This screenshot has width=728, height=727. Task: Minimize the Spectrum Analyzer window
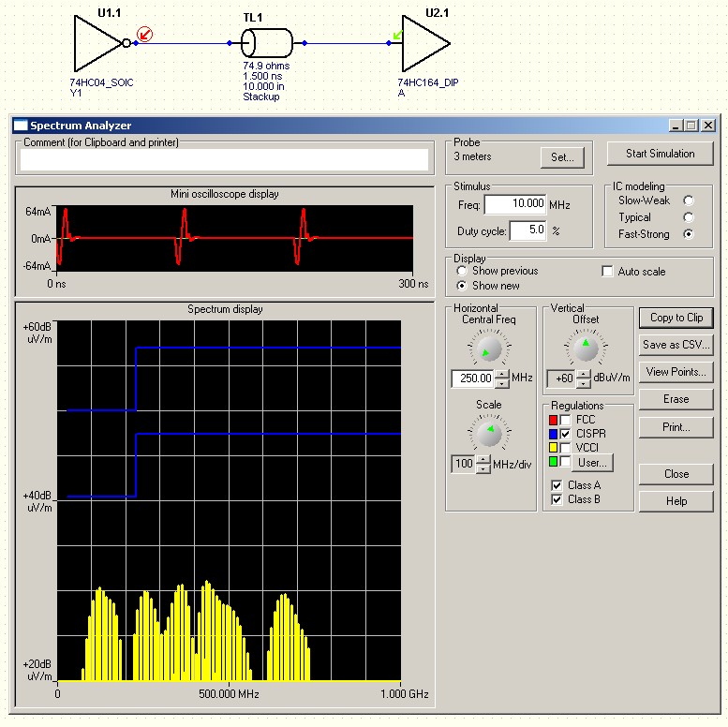point(676,126)
